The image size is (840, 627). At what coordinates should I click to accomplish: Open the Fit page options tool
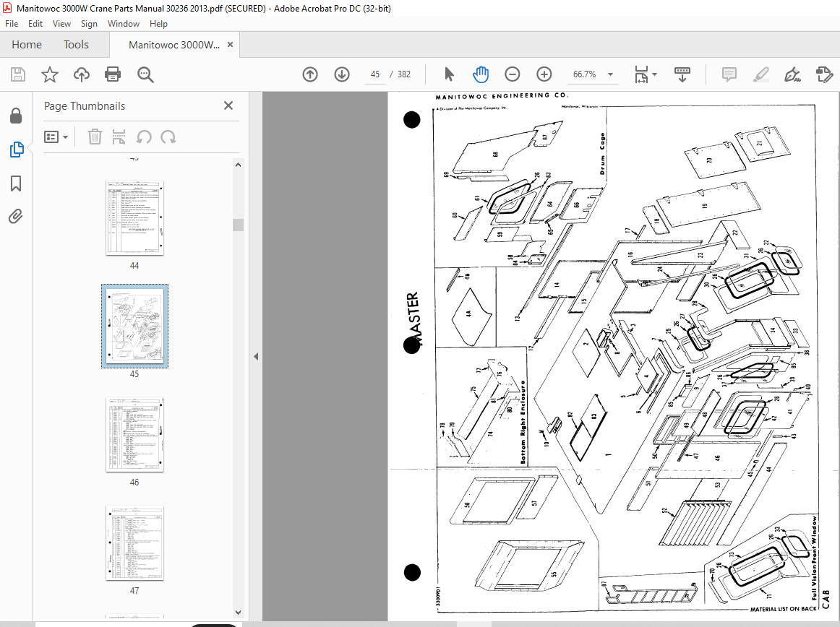pos(641,74)
